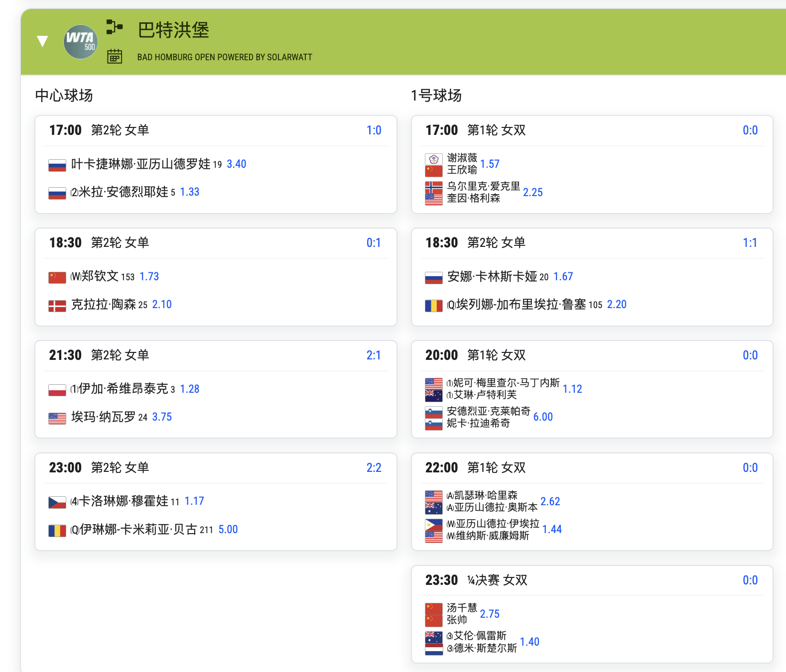Image resolution: width=786 pixels, height=672 pixels.
Task: Click Romanian flag beside 伊琳娜-卡米莉亚·贝古
Action: pos(57,531)
